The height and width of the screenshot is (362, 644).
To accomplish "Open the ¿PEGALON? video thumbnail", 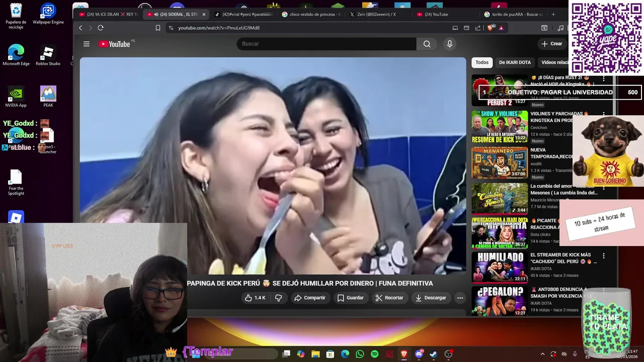I will [500, 301].
